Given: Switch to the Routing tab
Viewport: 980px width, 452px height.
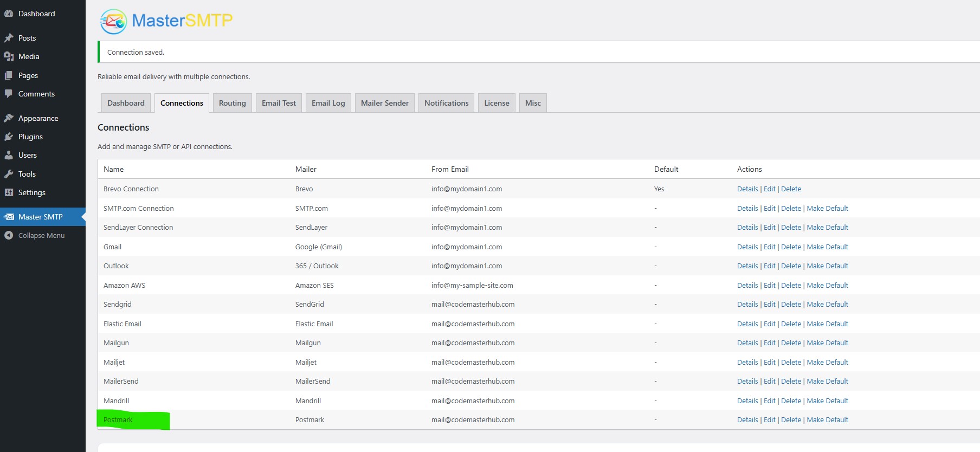Looking at the screenshot, I should click(232, 103).
